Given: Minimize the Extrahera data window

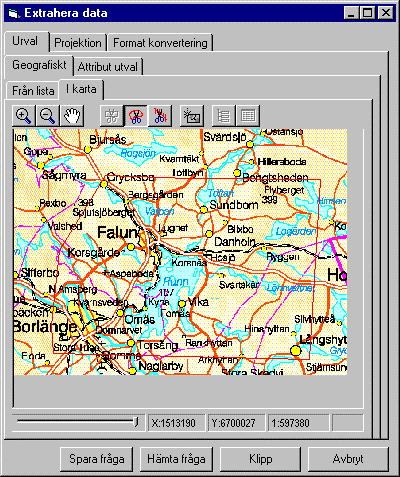Looking at the screenshot, I should 351,13.
